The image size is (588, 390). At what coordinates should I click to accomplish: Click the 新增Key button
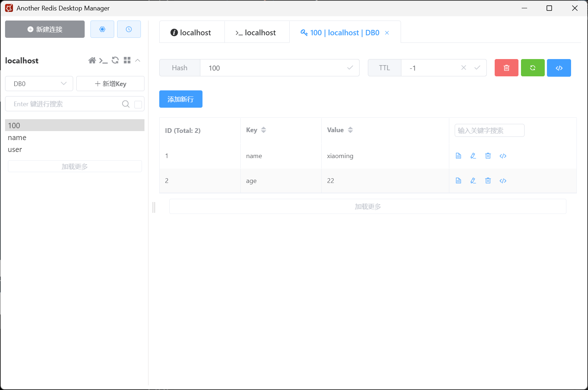click(110, 84)
